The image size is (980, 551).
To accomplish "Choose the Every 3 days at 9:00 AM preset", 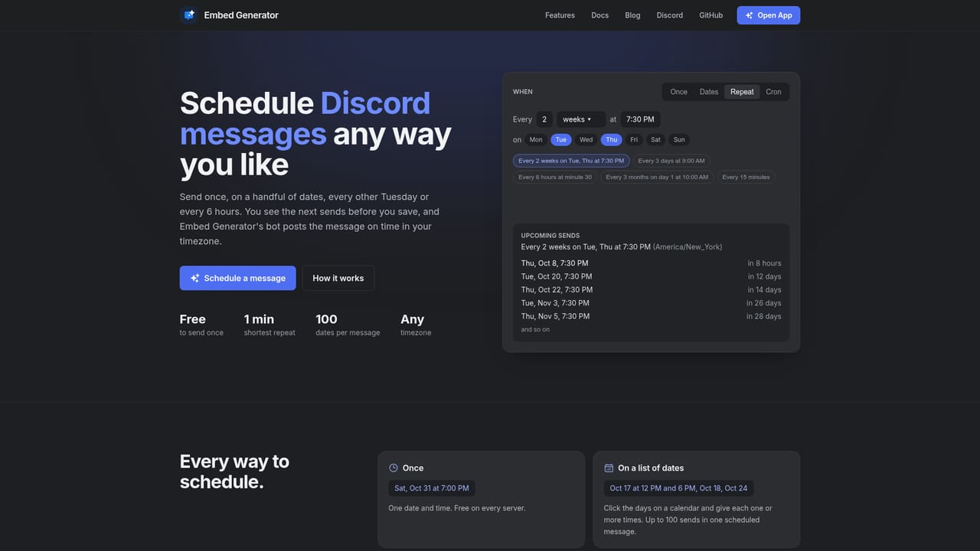I will point(671,161).
